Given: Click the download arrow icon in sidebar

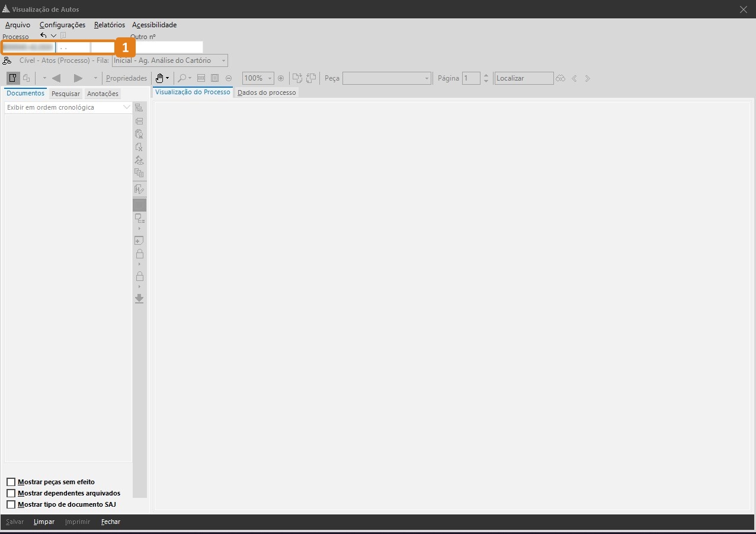Looking at the screenshot, I should coord(139,299).
